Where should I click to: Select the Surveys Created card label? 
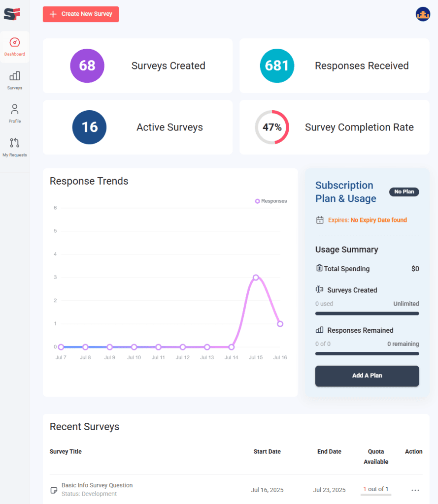pos(168,65)
